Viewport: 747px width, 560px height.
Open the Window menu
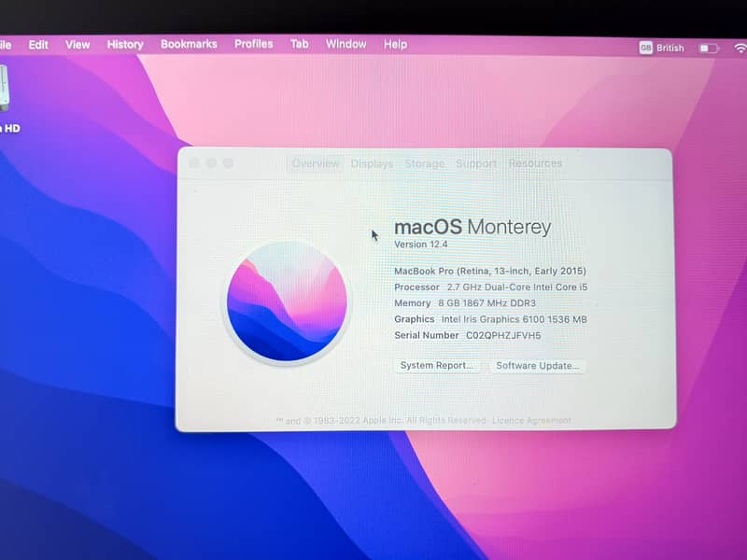tap(345, 44)
